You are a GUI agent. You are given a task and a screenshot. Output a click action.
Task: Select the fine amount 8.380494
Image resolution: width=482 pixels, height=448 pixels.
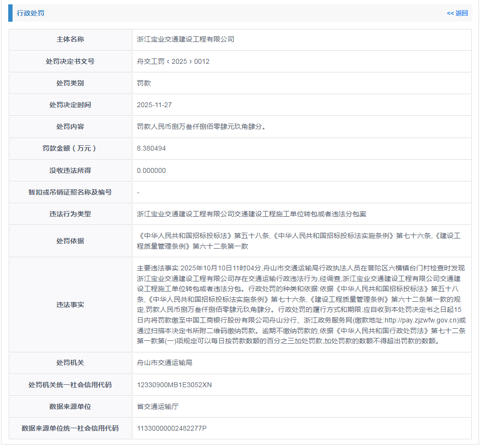click(151, 148)
